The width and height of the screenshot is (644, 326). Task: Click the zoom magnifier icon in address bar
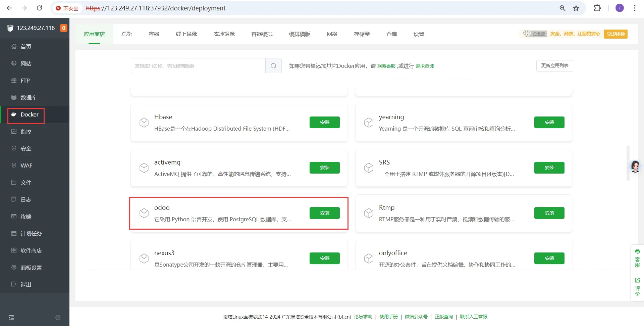562,8
